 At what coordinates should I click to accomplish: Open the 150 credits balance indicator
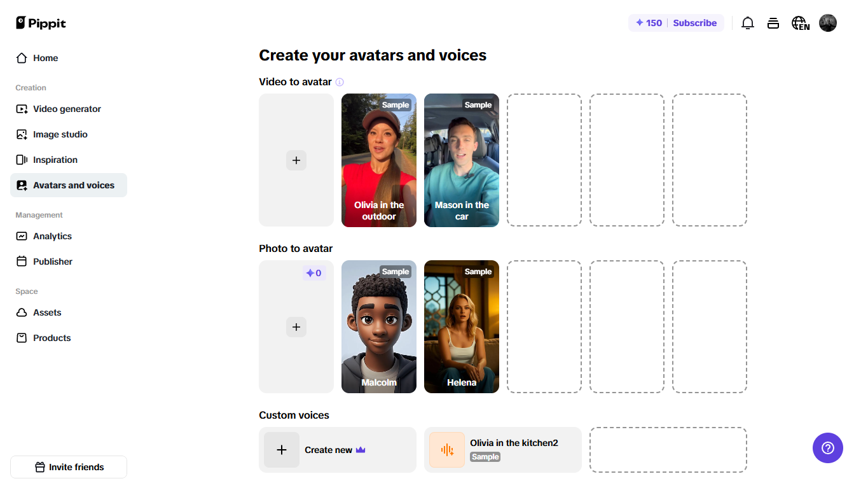click(647, 23)
